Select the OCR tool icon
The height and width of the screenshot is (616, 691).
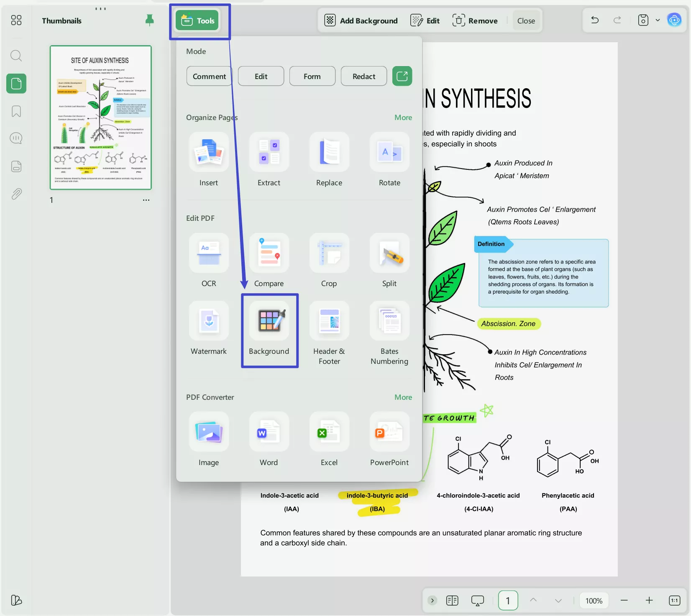click(209, 253)
